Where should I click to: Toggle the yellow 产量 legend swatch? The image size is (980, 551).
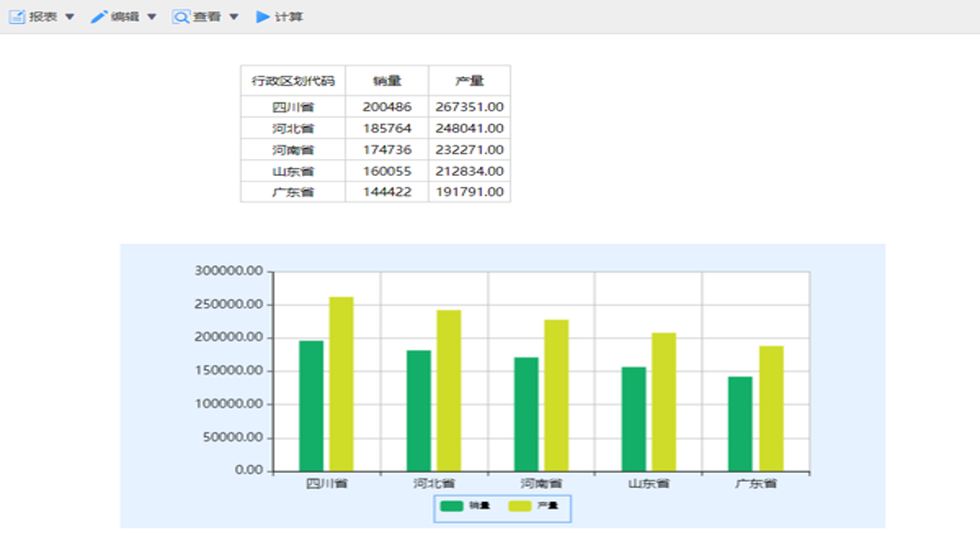click(x=520, y=506)
